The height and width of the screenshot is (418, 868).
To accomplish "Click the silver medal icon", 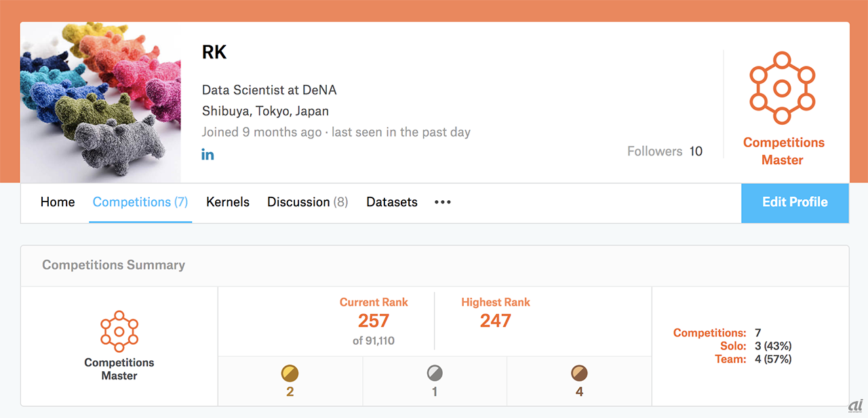I will coord(435,373).
